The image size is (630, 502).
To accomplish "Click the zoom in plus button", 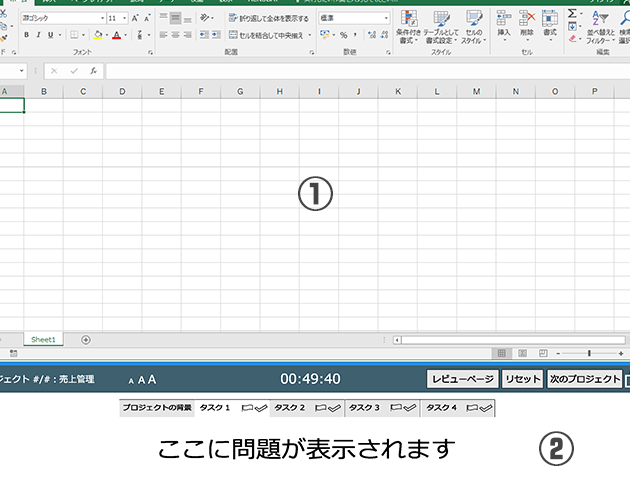I will tap(621, 353).
